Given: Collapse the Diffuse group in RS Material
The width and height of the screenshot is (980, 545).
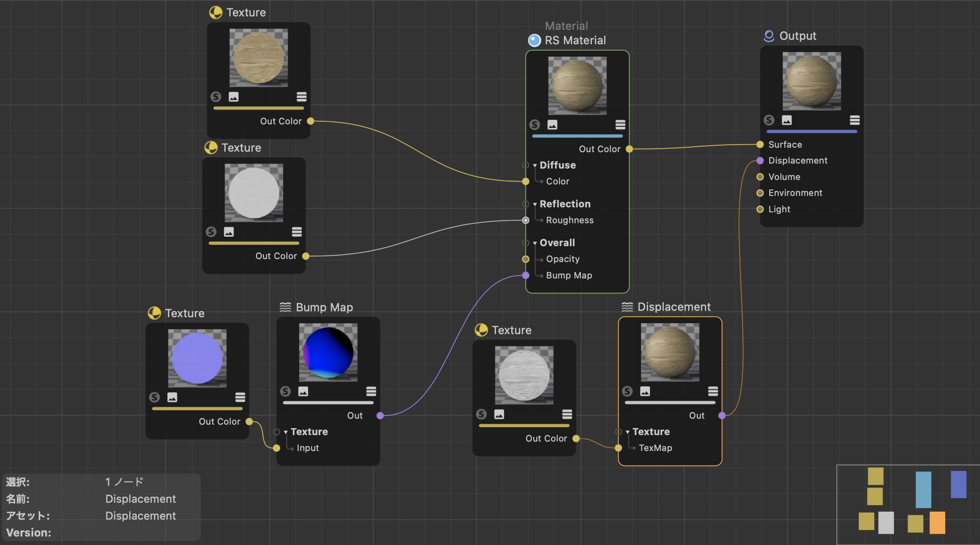Looking at the screenshot, I should (x=535, y=166).
